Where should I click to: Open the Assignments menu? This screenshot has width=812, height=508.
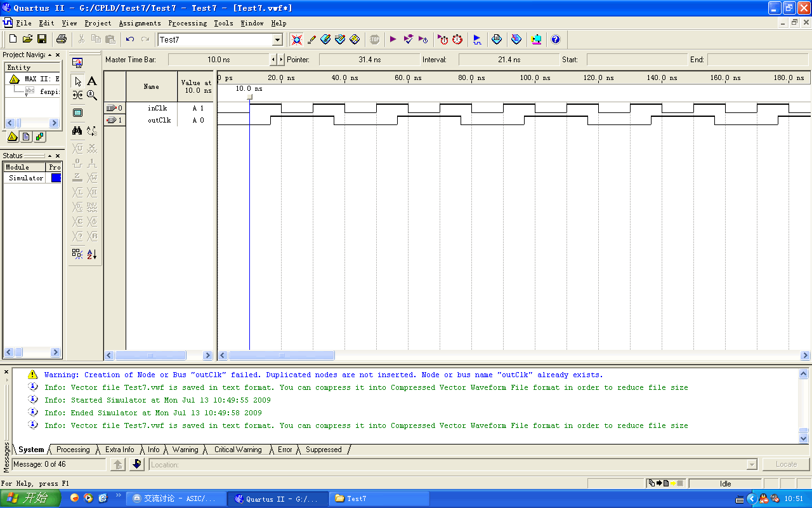point(140,23)
